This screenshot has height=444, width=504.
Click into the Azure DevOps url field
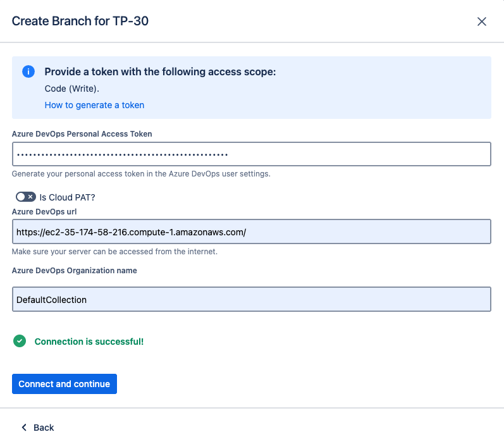tap(251, 231)
